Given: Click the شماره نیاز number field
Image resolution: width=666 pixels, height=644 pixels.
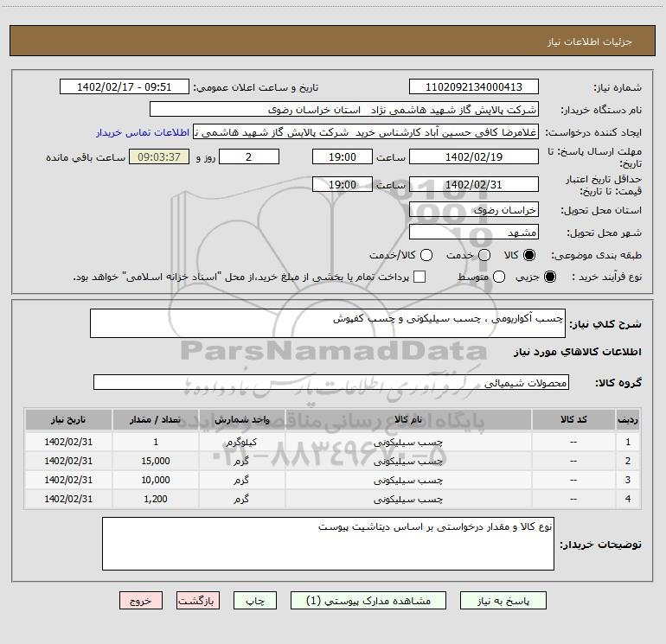Looking at the screenshot, I should (473, 87).
